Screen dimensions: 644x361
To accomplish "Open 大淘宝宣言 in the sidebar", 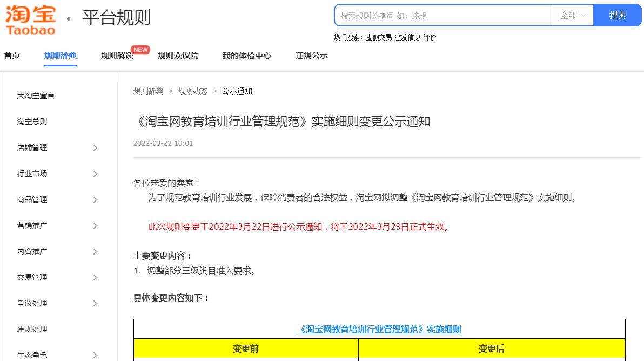I will tap(36, 96).
